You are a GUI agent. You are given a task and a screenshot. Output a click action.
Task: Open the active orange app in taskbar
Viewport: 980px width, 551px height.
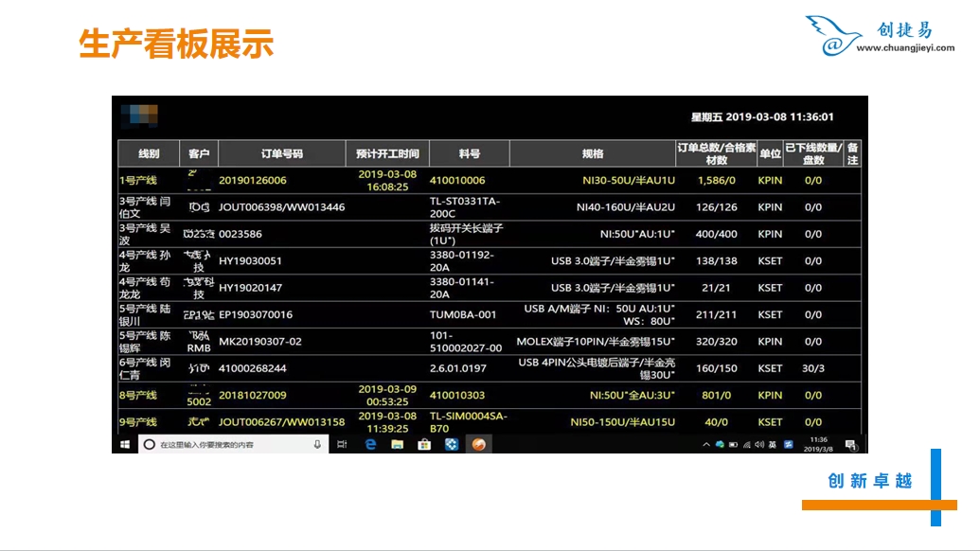pyautogui.click(x=479, y=444)
